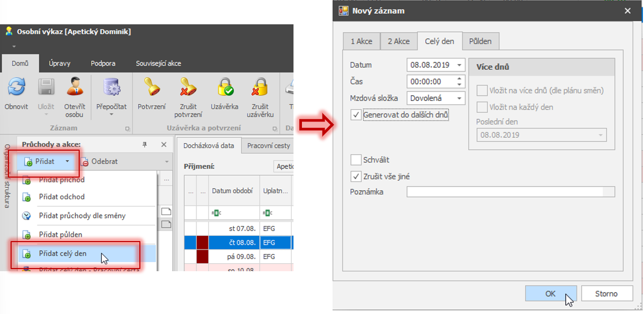Open the Datum date picker dropdown
This screenshot has width=644, height=314.
pos(459,65)
